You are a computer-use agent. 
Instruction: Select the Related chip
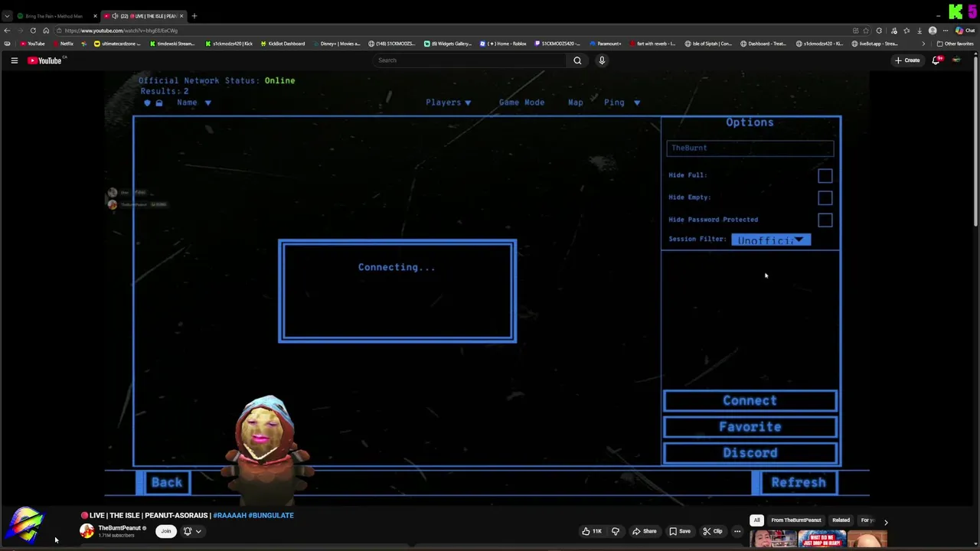point(841,520)
